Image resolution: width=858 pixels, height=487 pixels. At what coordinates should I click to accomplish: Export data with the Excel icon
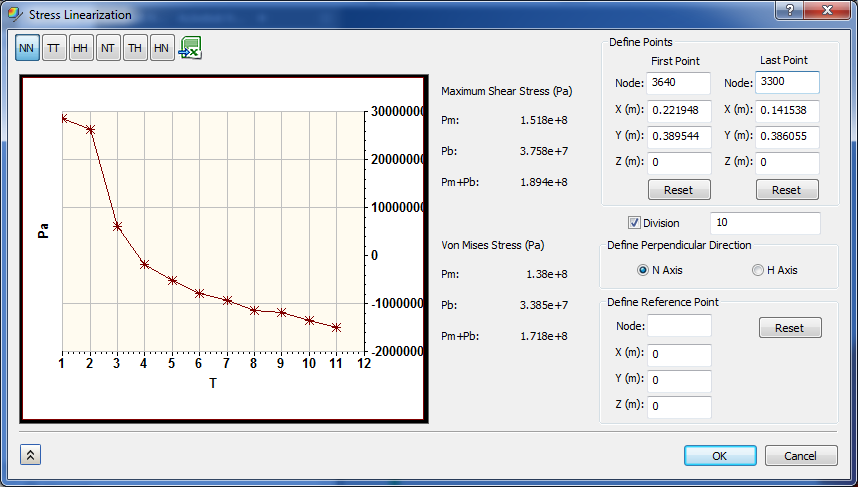click(191, 49)
